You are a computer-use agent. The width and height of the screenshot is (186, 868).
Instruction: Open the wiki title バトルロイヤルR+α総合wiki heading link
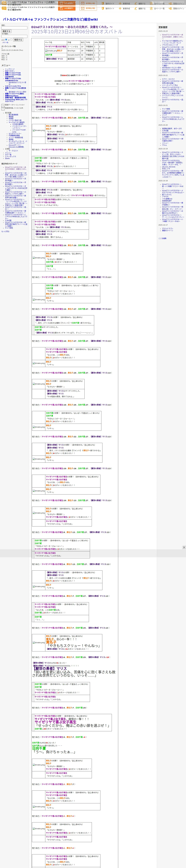50,20
